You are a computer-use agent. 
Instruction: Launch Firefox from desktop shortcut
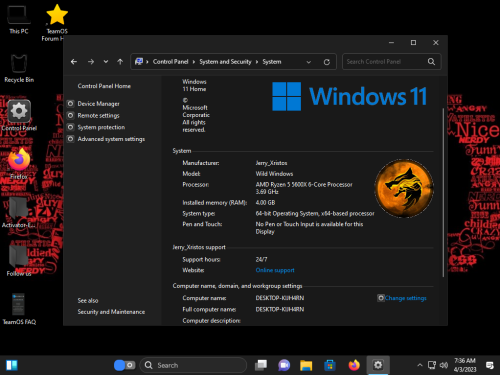point(19,164)
